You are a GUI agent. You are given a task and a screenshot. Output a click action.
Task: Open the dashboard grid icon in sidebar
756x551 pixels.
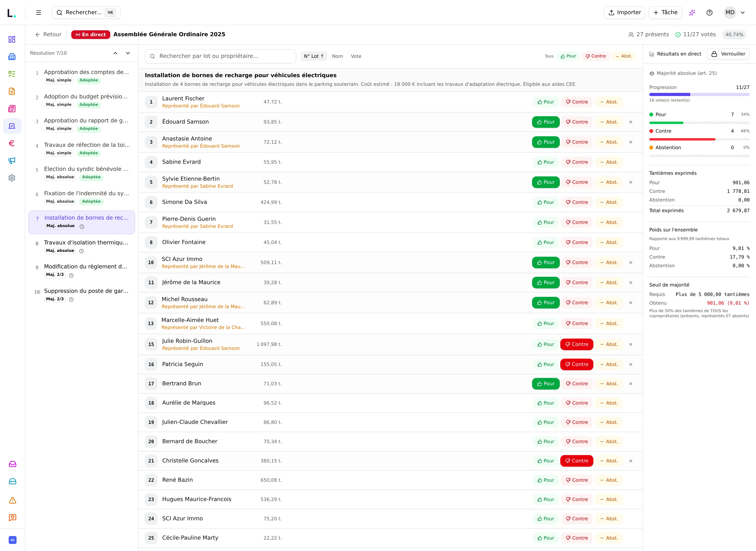[12, 39]
